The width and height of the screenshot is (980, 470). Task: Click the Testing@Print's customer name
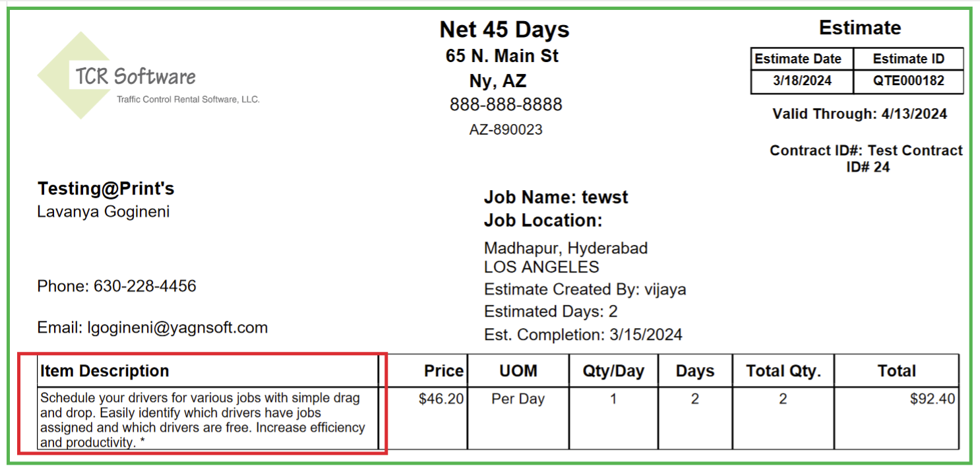pos(106,189)
